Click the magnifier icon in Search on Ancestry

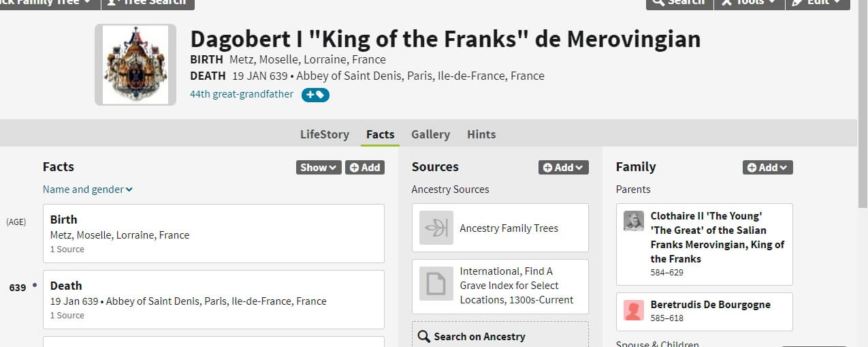423,336
